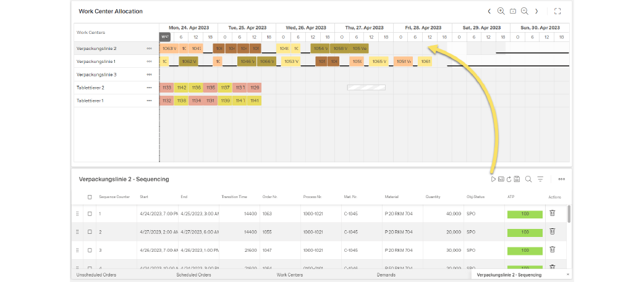
Task: Toggle the select-all checkbox in table header
Action: [90, 197]
